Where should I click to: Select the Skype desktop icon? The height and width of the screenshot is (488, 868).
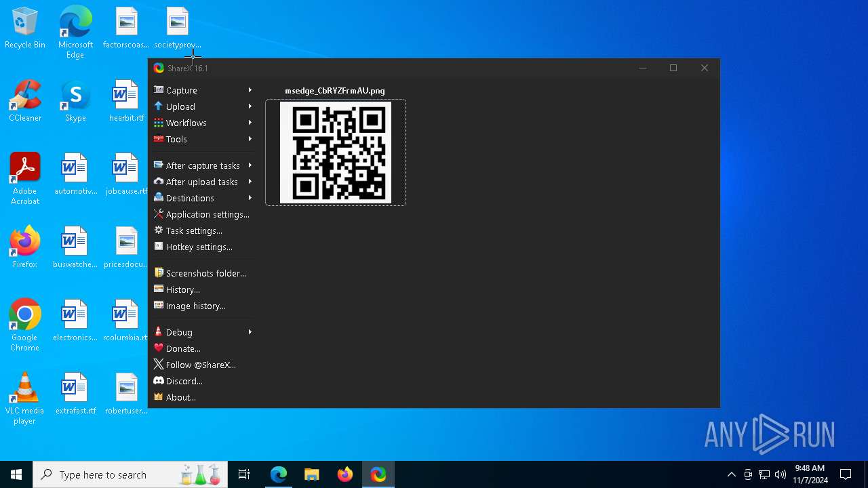pos(75,102)
